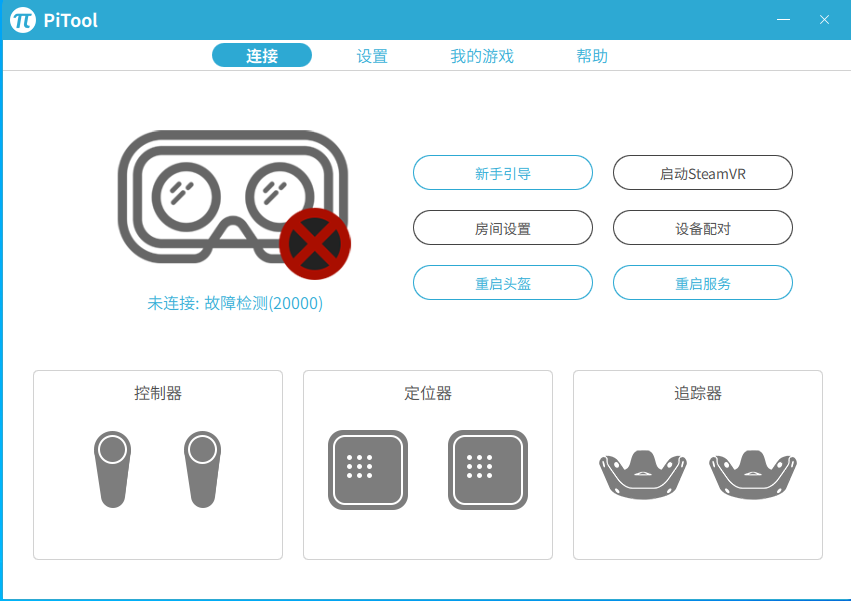Start 设备配对 device pairing

click(703, 228)
